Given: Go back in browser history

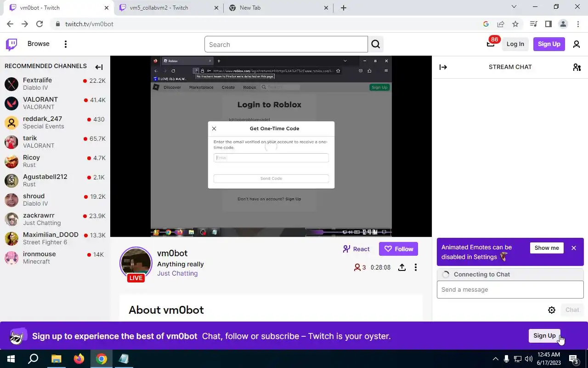Looking at the screenshot, I should tap(10, 24).
